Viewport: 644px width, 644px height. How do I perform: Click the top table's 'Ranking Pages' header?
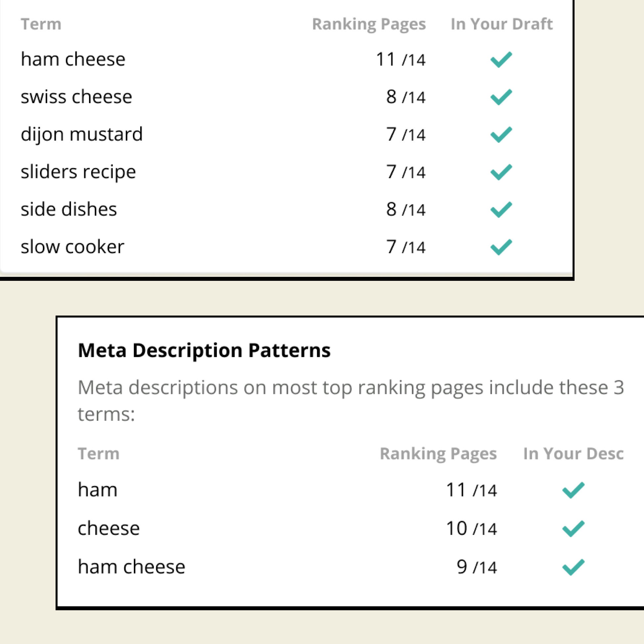coord(369,24)
